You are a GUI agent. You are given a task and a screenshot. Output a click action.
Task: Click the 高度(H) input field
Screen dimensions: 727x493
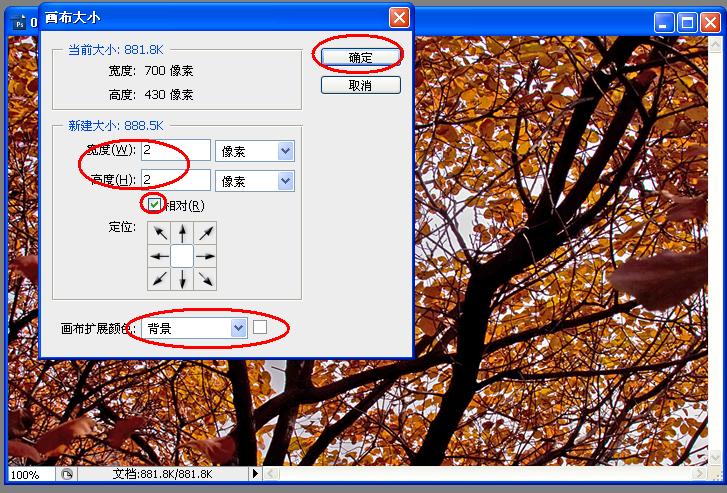[176, 180]
